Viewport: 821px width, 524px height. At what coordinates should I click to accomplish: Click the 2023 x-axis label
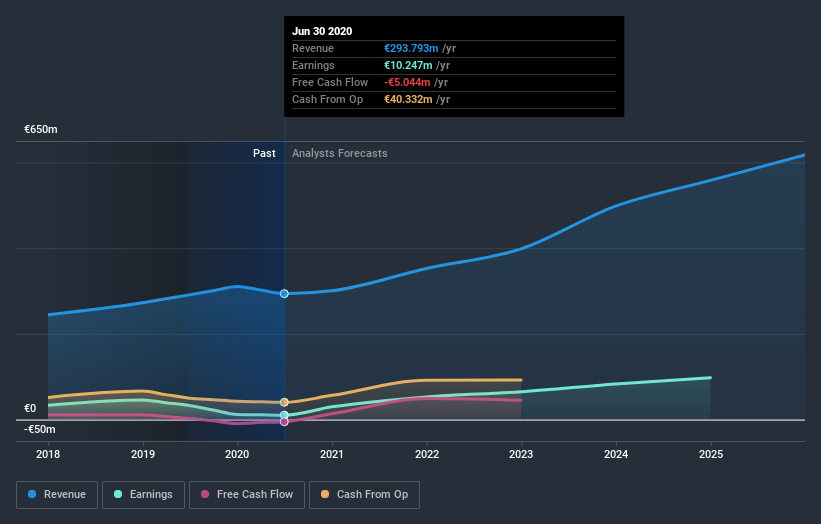[x=521, y=454]
